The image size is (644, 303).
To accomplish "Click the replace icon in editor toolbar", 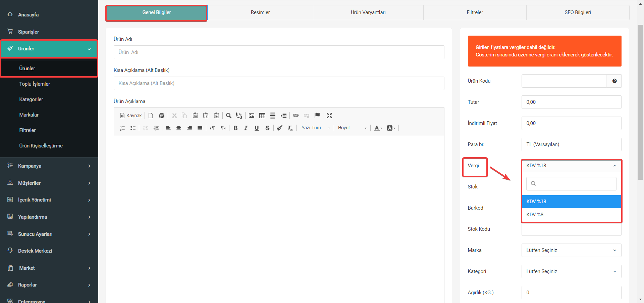I will click(x=239, y=116).
